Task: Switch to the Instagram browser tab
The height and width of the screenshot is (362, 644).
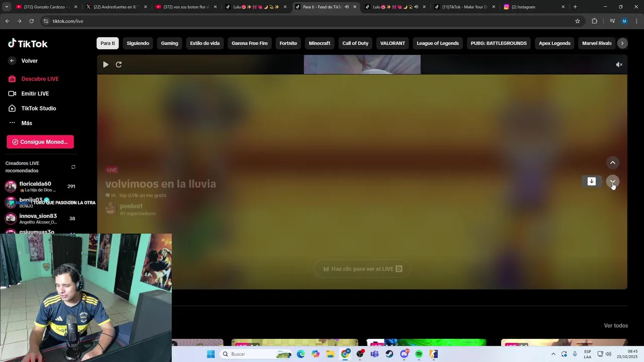Action: coord(533,7)
